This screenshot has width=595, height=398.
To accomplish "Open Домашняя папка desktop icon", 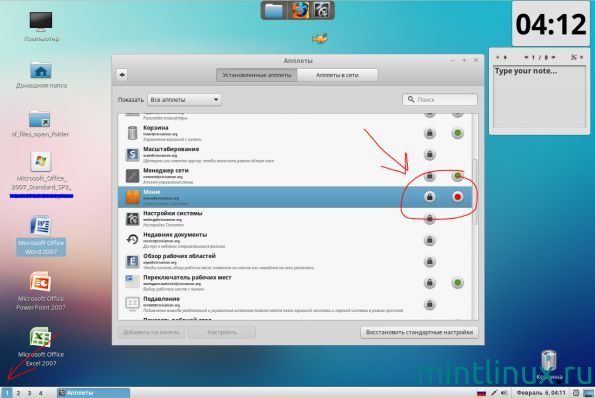I will (x=41, y=75).
